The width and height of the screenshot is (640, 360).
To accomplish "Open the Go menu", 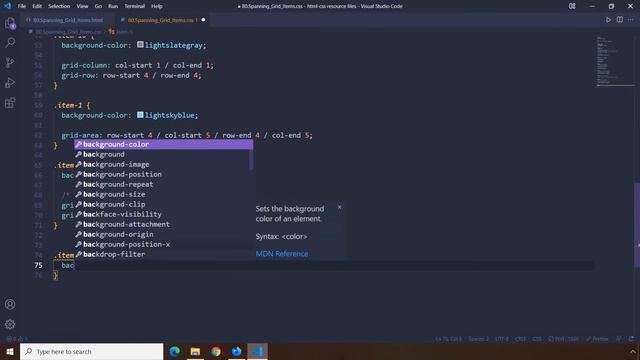I will pyautogui.click(x=98, y=6).
